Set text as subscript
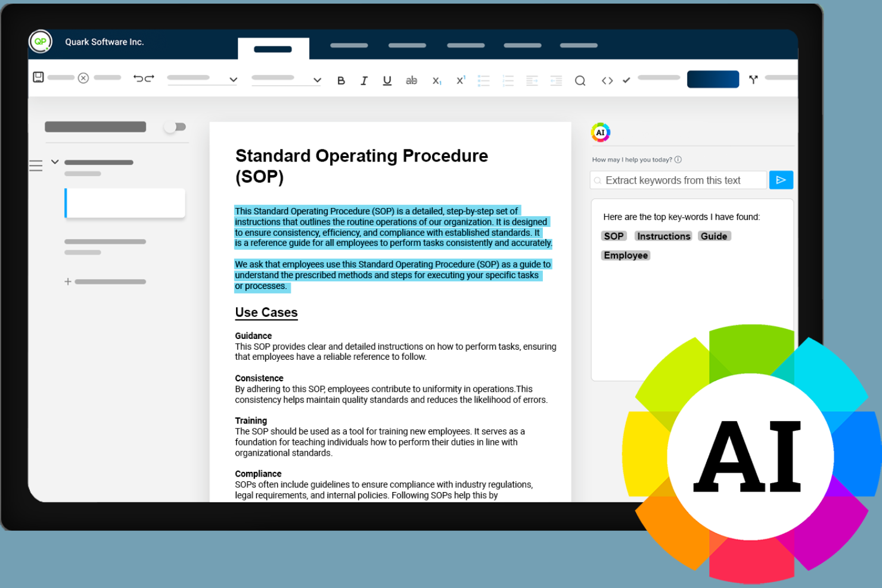This screenshot has width=882, height=588. point(437,81)
